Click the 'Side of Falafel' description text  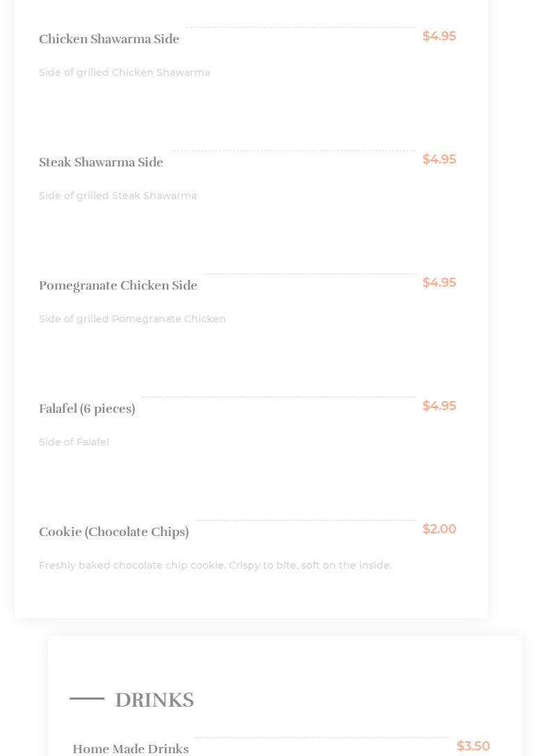[74, 442]
